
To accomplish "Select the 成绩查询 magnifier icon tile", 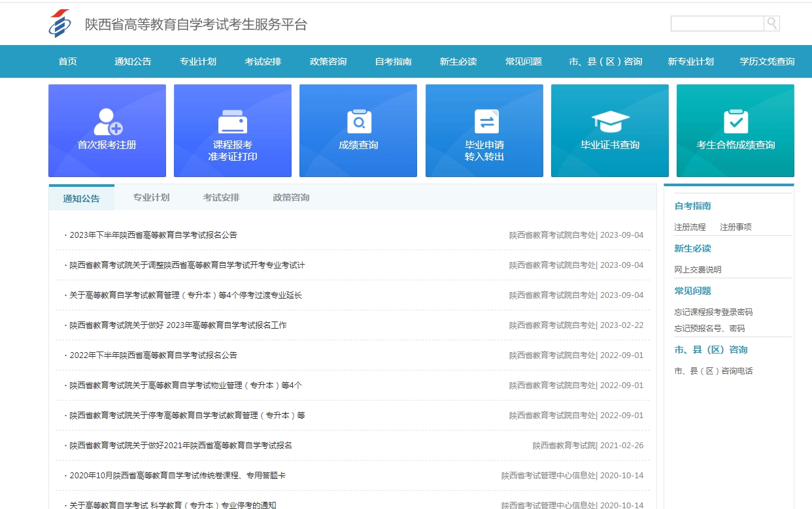I will coord(358,122).
